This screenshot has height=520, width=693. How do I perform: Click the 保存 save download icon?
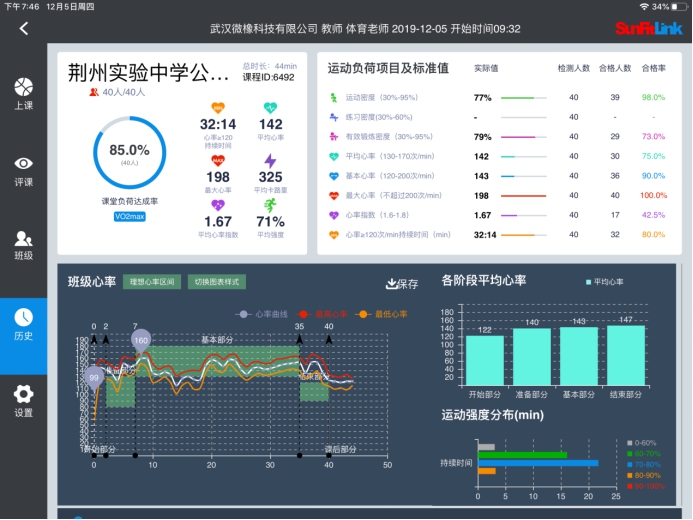(x=402, y=284)
